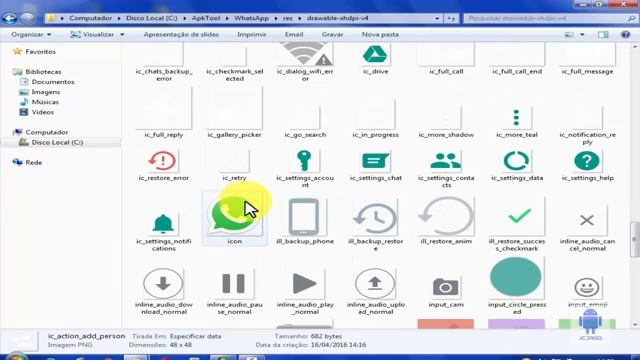Select ill_restore_success_checkmark file
This screenshot has width=640, height=360.
point(519,216)
